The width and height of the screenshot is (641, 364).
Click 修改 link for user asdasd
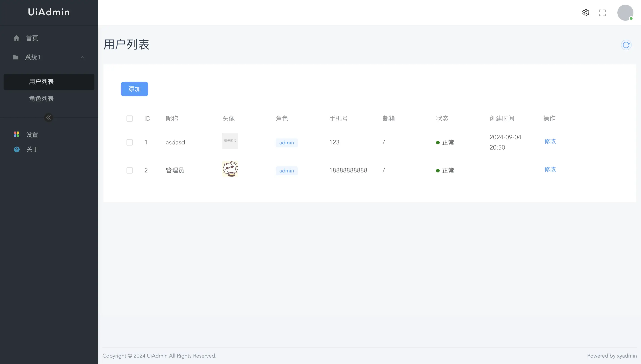(550, 141)
